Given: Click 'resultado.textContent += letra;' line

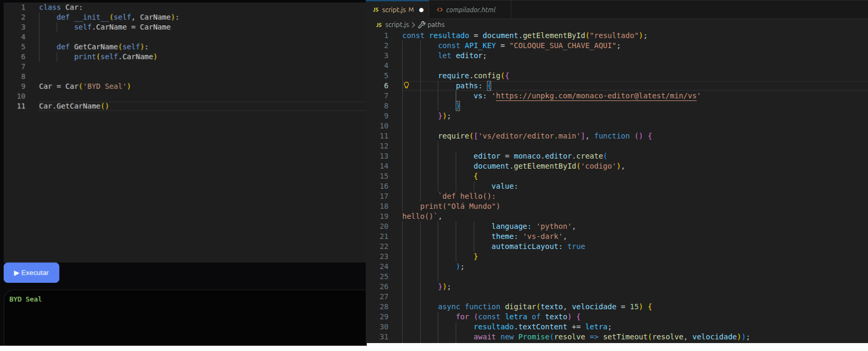Looking at the screenshot, I should coord(542,327).
